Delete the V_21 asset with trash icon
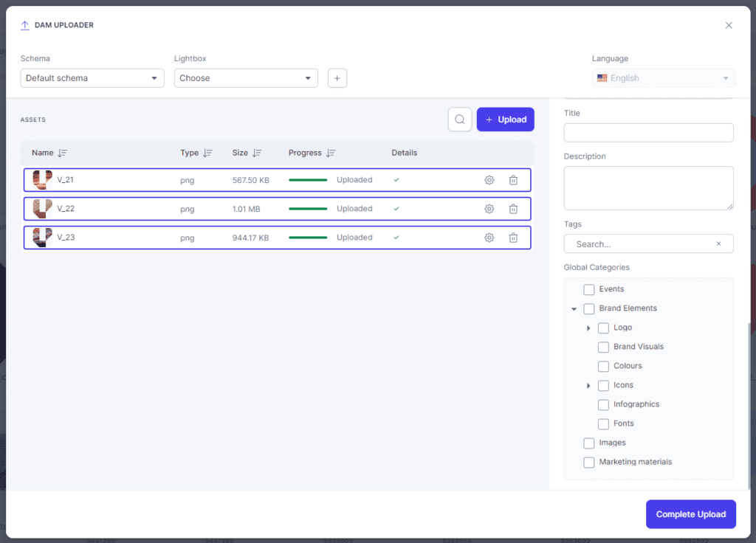Image resolution: width=756 pixels, height=543 pixels. pyautogui.click(x=513, y=180)
